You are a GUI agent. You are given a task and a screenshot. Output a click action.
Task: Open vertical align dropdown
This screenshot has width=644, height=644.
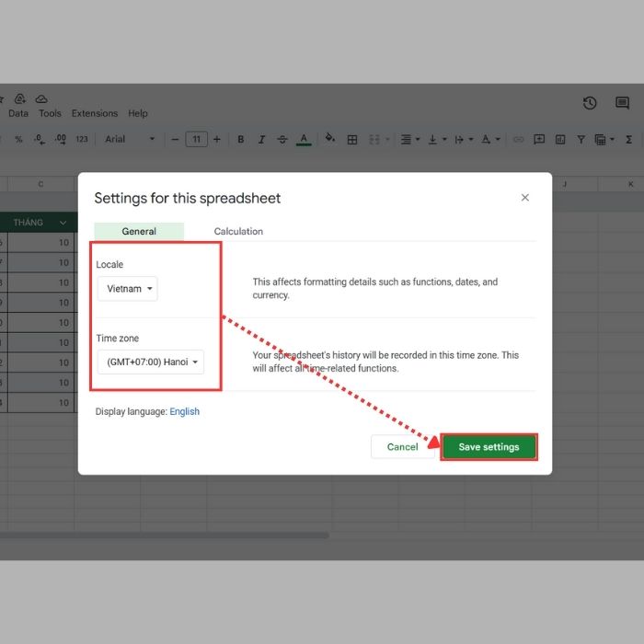click(437, 140)
